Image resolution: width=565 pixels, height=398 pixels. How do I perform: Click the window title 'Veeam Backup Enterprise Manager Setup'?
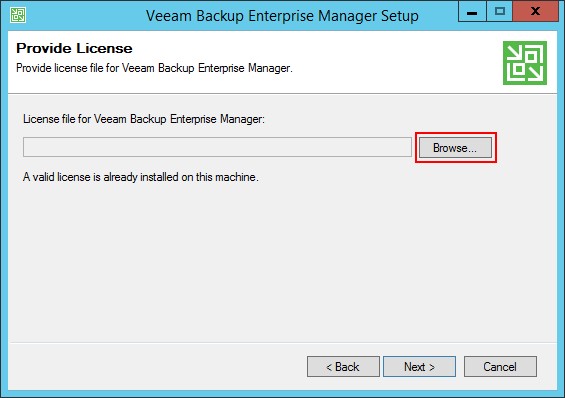[282, 16]
